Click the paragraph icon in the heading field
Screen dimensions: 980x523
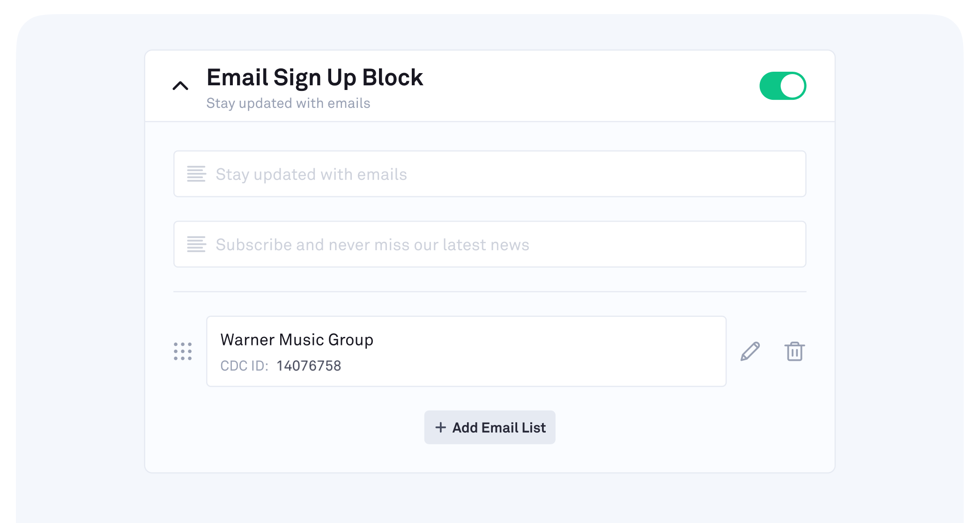coord(196,174)
